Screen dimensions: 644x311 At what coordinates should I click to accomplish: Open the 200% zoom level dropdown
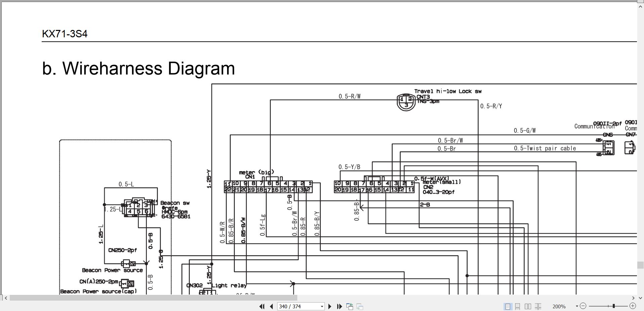click(x=577, y=306)
